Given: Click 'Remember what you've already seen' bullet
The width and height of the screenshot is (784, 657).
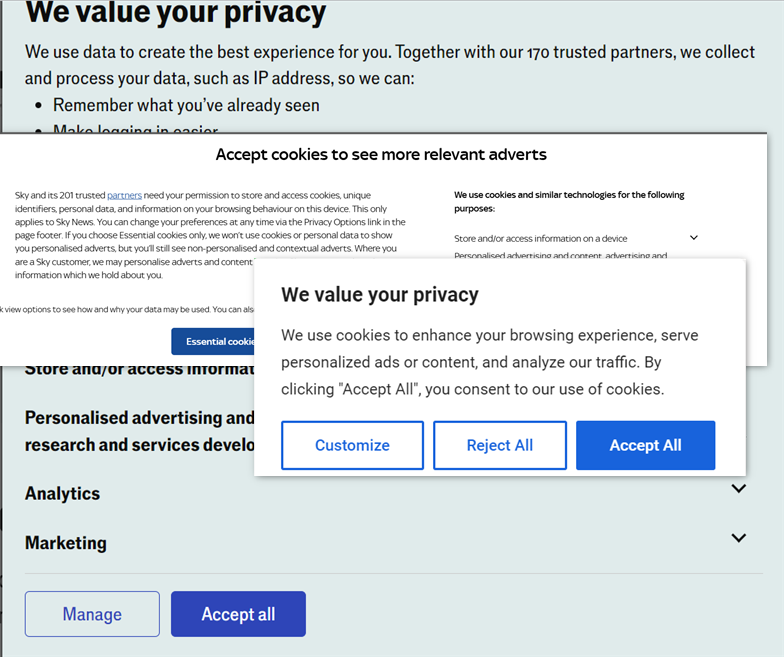Looking at the screenshot, I should [186, 105].
